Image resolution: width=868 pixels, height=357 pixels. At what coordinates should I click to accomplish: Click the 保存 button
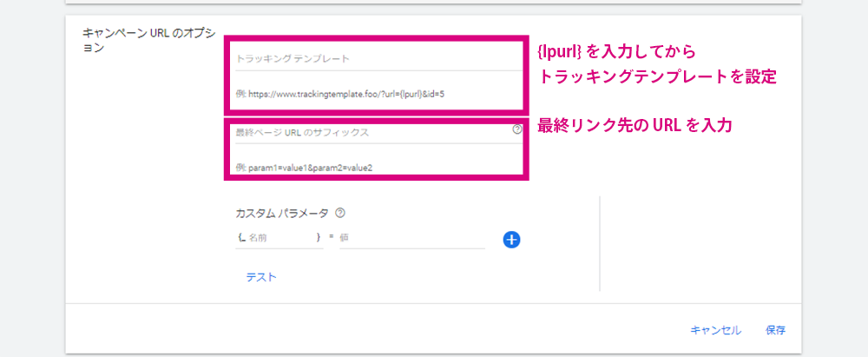pyautogui.click(x=775, y=330)
